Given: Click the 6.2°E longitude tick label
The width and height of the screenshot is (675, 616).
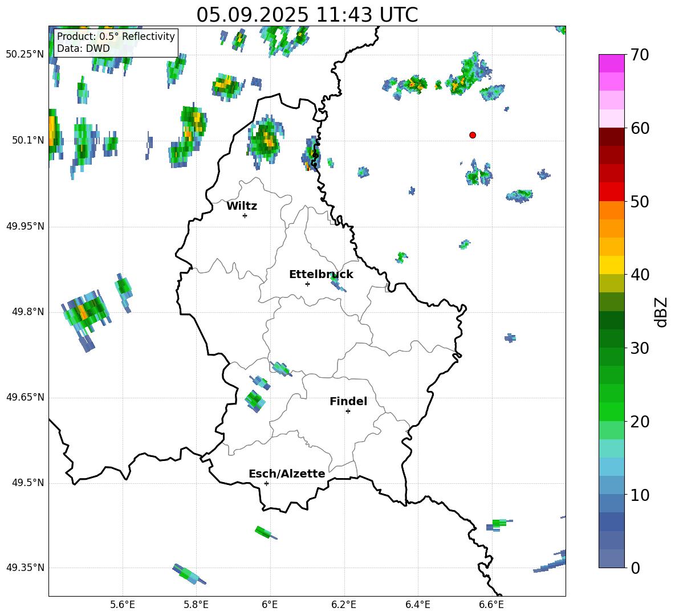Looking at the screenshot, I should [344, 604].
